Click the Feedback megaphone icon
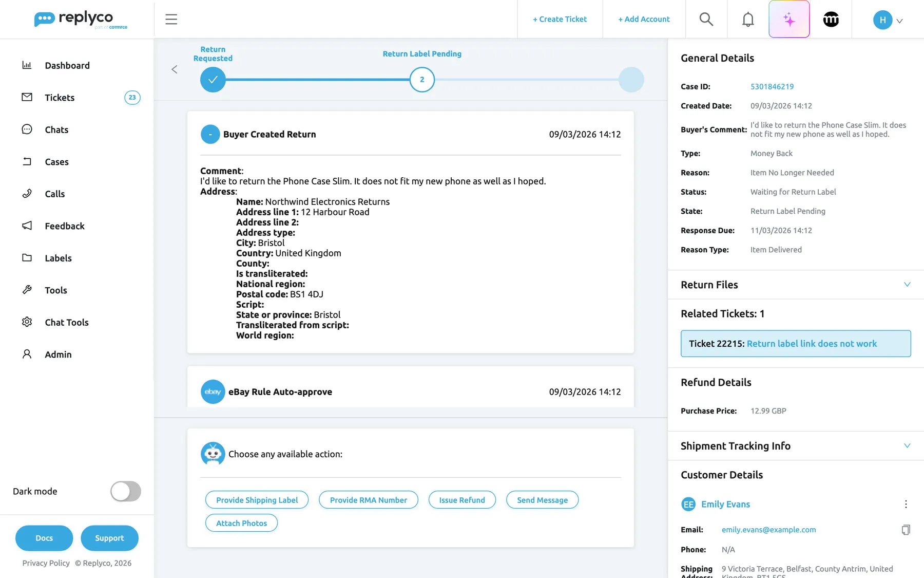 [x=27, y=226]
